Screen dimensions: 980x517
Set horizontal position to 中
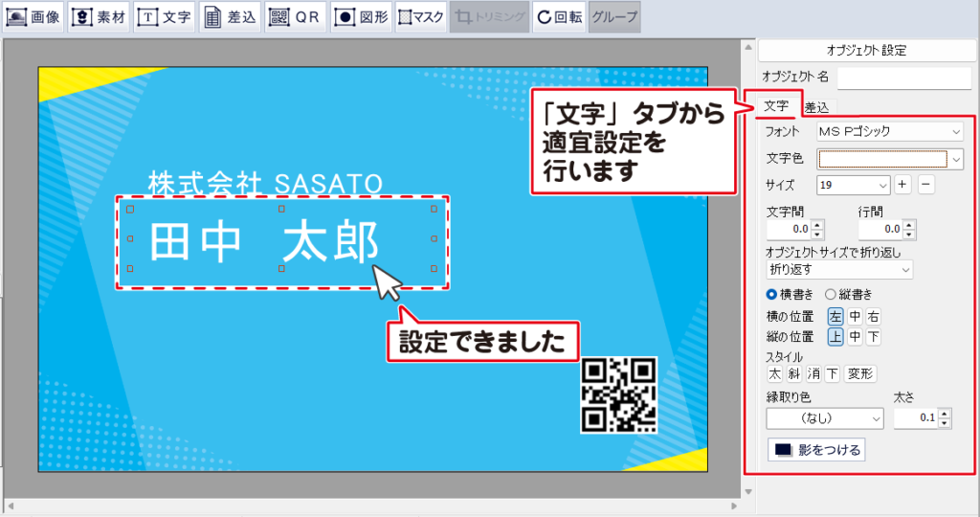coord(855,317)
